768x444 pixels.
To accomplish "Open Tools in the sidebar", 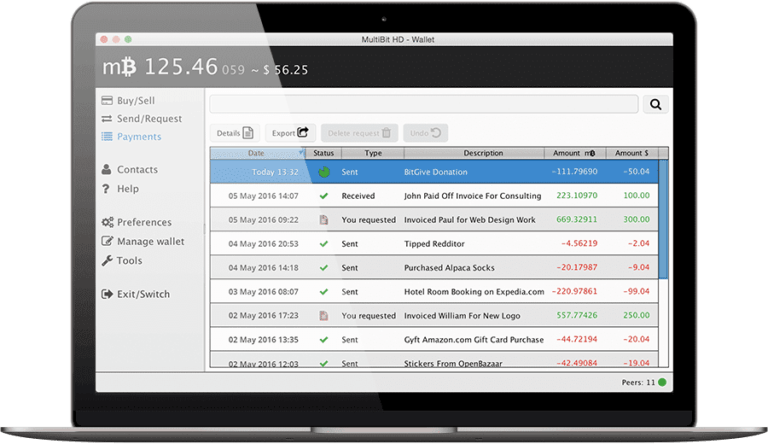I will pos(122,260).
